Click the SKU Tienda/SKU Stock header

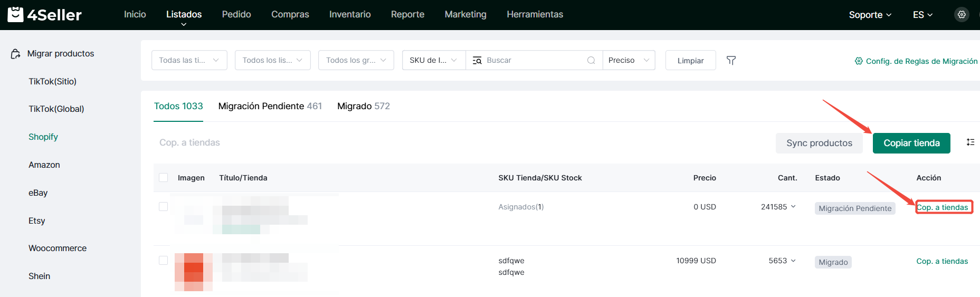(540, 178)
